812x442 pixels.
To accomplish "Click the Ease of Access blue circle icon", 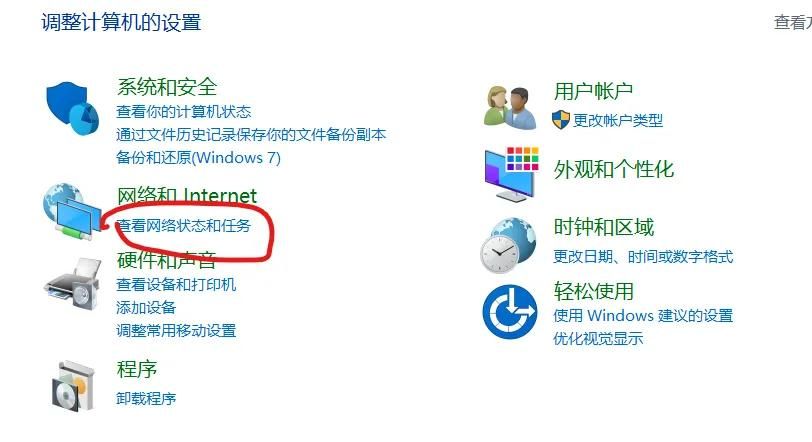I will tap(510, 312).
